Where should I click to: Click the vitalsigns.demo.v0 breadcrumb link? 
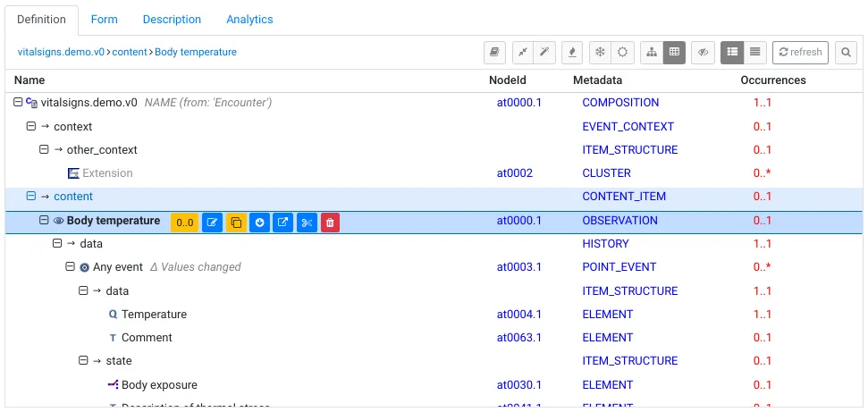tap(61, 52)
